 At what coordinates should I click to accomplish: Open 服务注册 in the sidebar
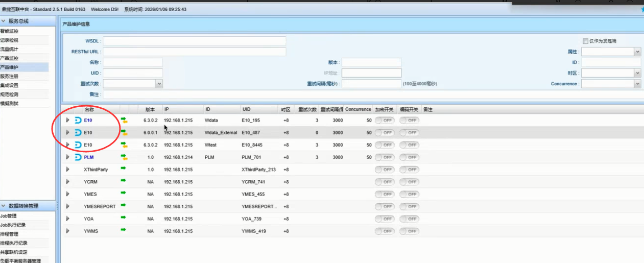tap(9, 76)
